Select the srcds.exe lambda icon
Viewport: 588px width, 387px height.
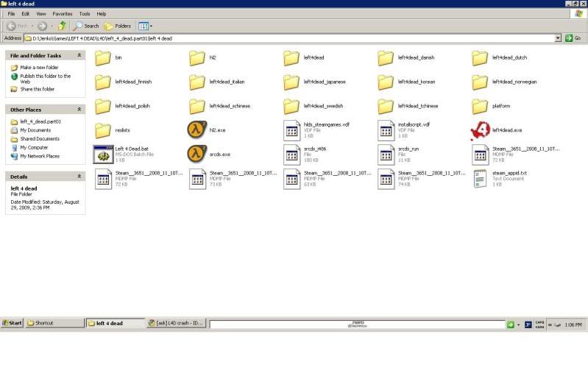coord(197,154)
